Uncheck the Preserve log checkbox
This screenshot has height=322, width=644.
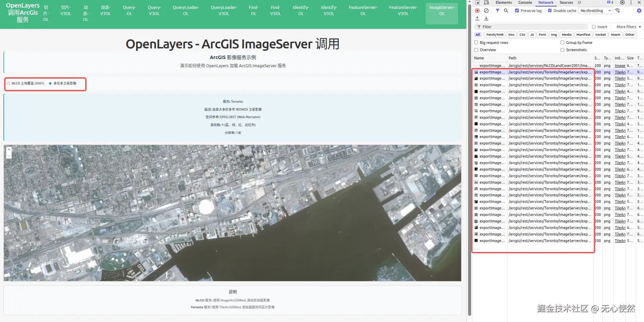(x=517, y=11)
